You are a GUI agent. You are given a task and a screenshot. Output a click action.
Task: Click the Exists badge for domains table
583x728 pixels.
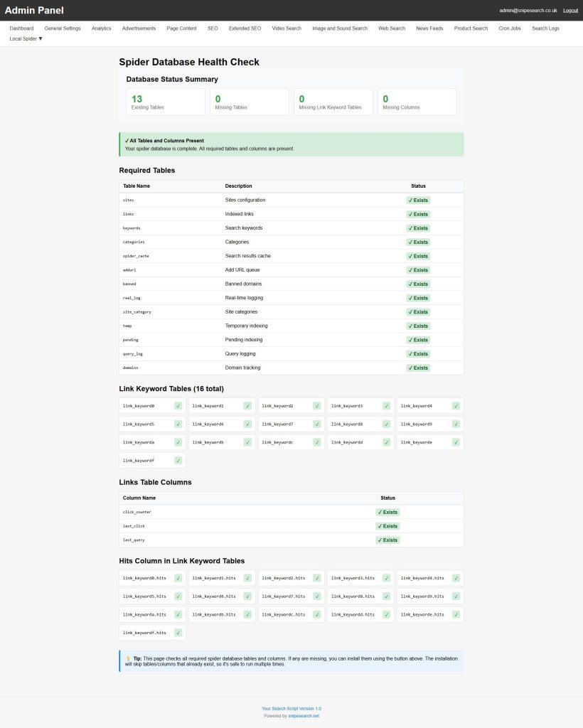pos(418,368)
